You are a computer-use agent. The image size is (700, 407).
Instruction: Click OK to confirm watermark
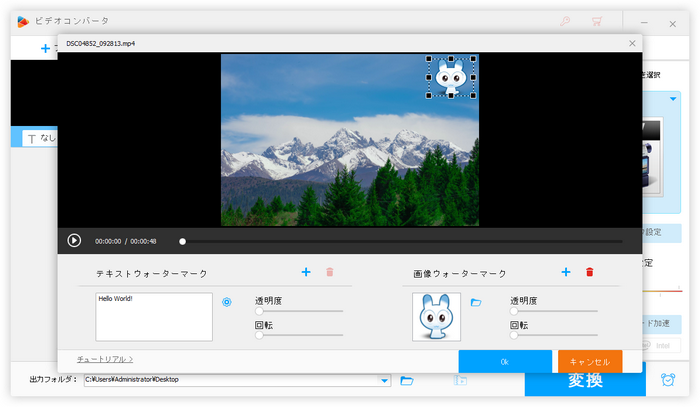point(504,361)
